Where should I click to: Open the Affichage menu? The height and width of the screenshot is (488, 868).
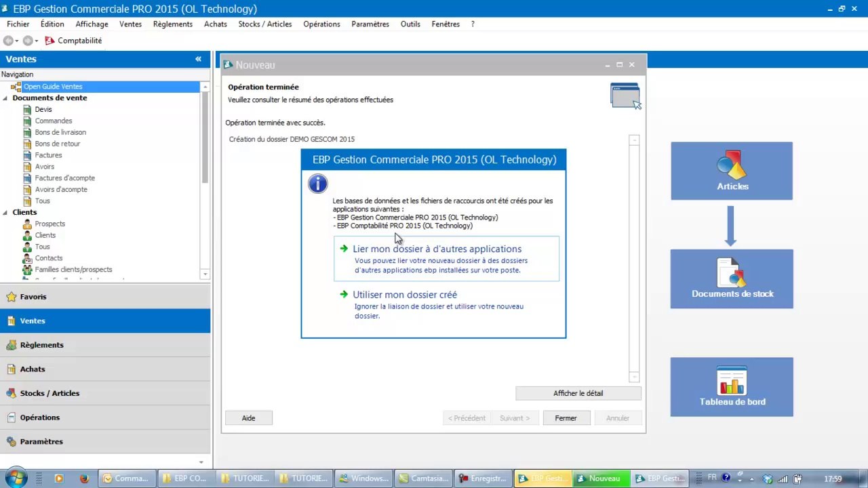[x=92, y=24]
